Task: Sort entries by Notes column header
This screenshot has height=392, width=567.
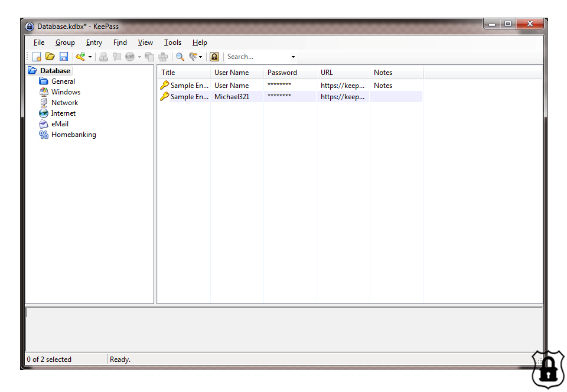Action: pyautogui.click(x=396, y=73)
